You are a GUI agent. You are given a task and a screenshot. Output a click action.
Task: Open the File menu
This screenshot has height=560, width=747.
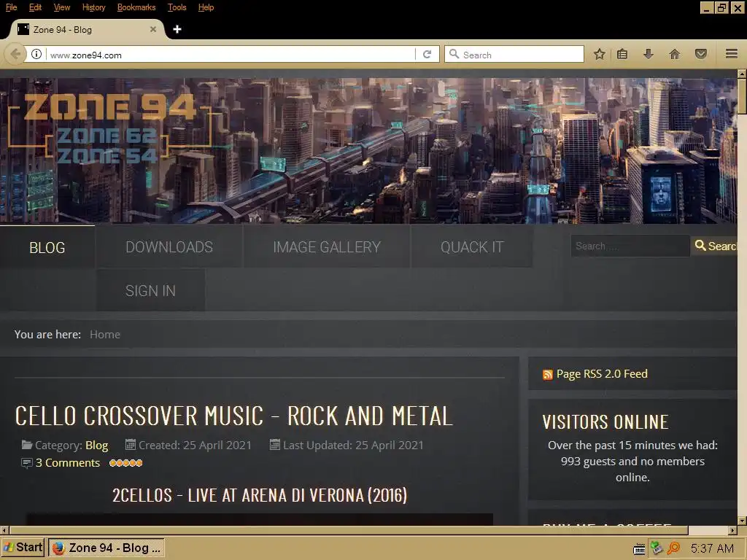tap(11, 7)
